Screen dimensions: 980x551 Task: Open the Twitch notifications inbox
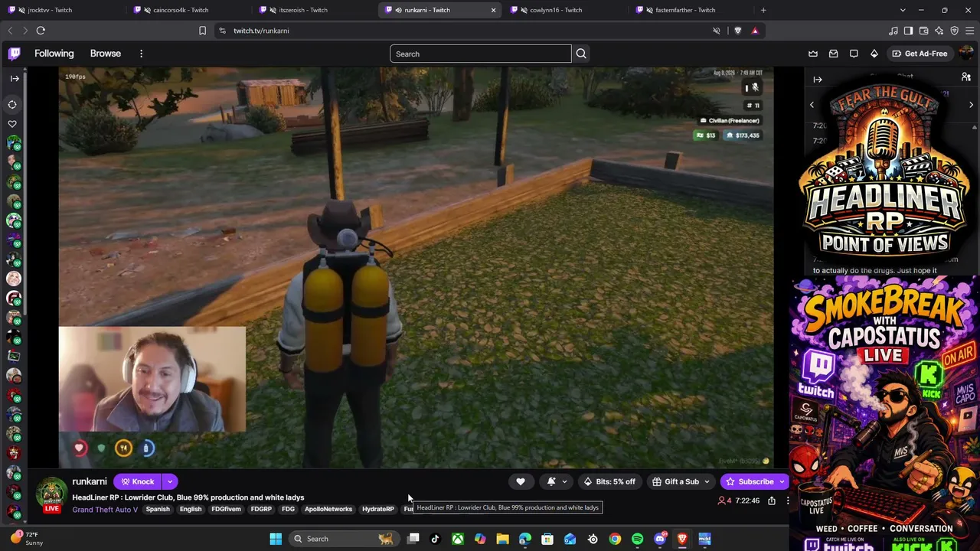(833, 54)
